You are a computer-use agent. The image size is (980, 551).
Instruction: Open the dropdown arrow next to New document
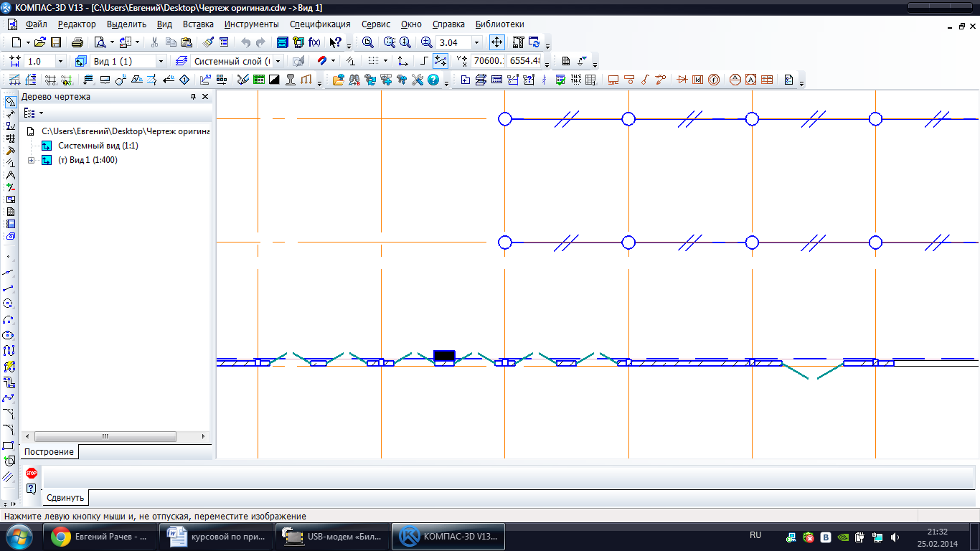pyautogui.click(x=28, y=42)
